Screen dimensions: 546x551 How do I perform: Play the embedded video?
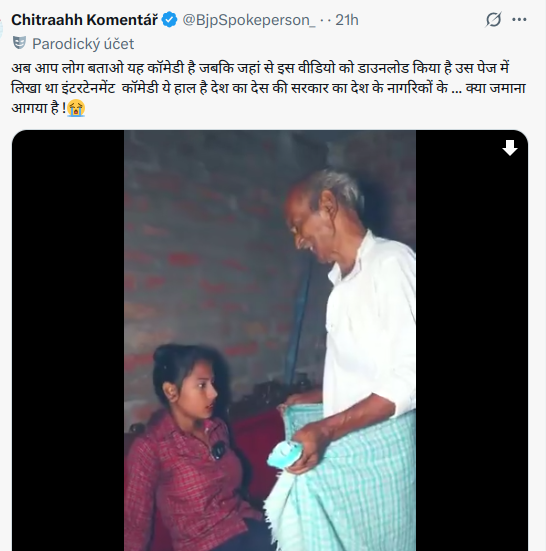270,340
